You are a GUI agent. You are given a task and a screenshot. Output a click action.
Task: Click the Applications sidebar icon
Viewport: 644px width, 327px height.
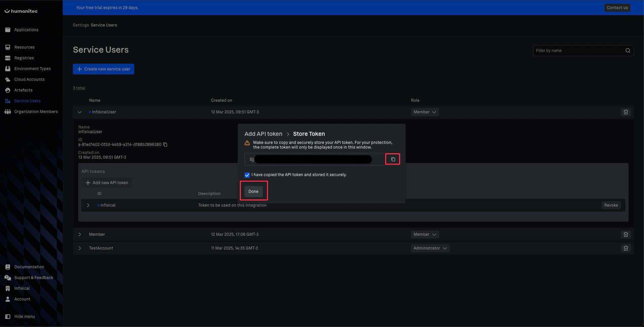8,30
